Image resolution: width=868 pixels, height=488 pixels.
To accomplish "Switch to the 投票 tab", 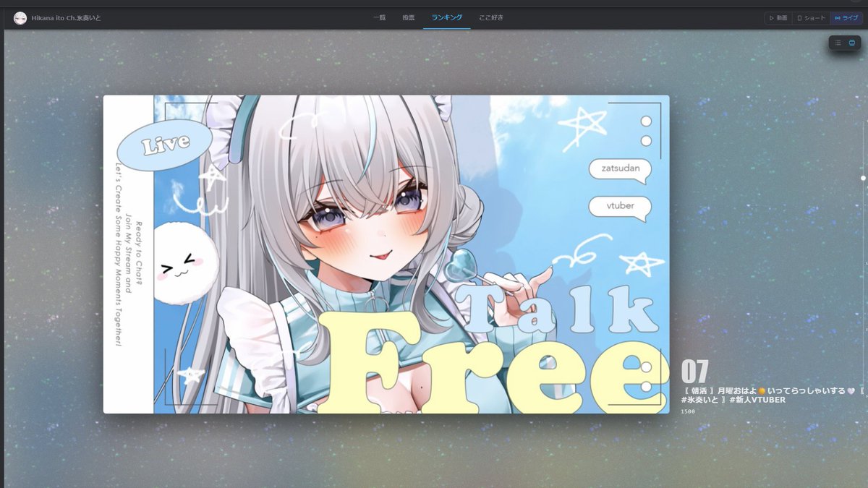I will coord(409,17).
